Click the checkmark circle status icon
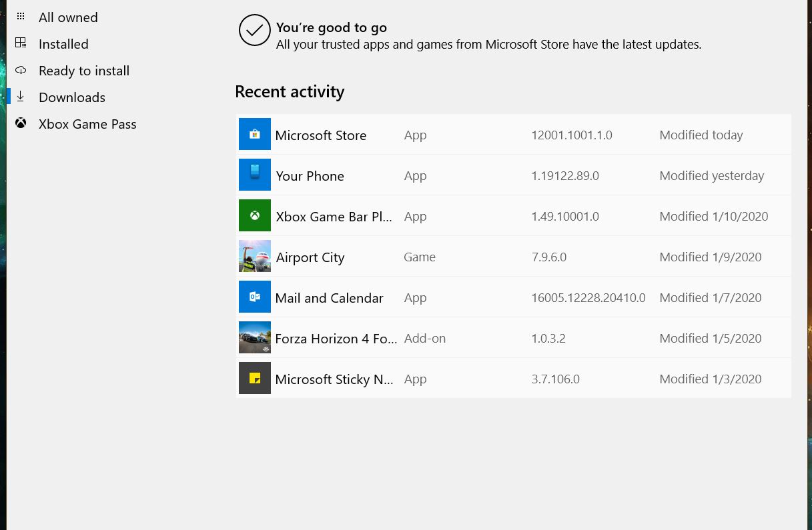 coord(254,31)
